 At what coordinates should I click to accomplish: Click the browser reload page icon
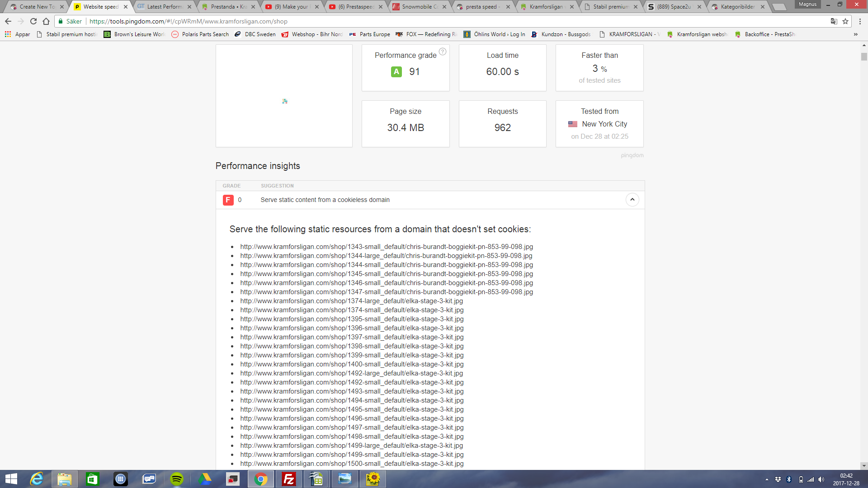pos(33,21)
